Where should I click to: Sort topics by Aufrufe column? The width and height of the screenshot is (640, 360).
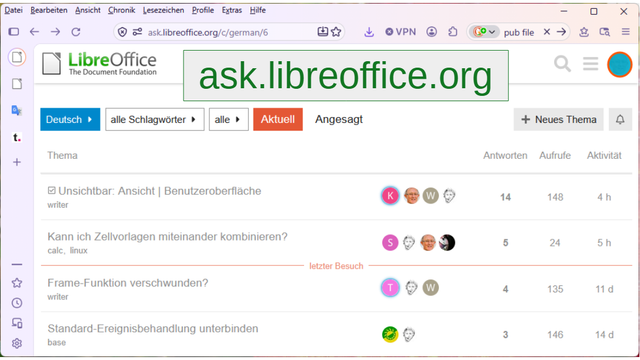pyautogui.click(x=555, y=156)
